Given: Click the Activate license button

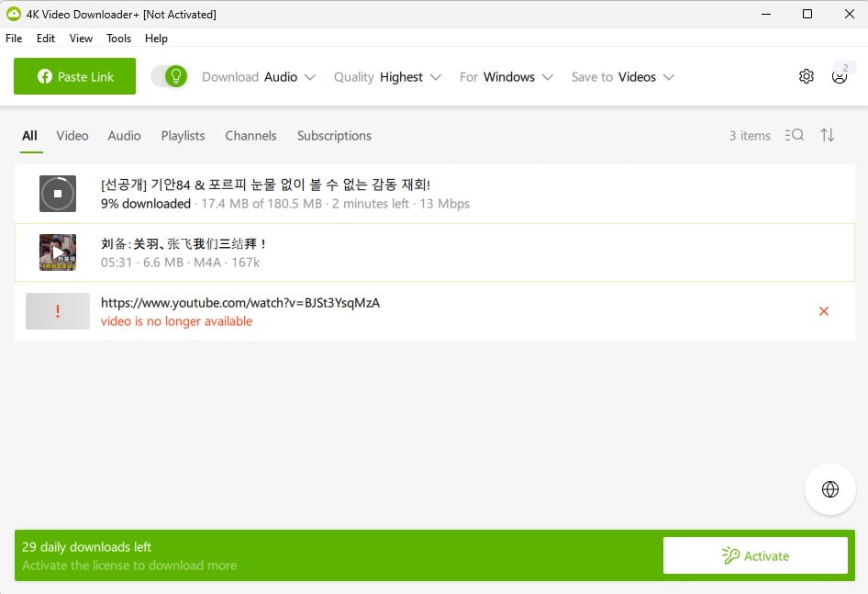Looking at the screenshot, I should (x=755, y=555).
